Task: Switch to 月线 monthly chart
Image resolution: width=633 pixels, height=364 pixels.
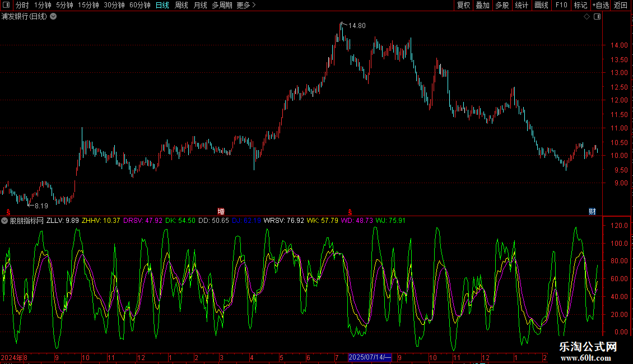Action: click(200, 5)
